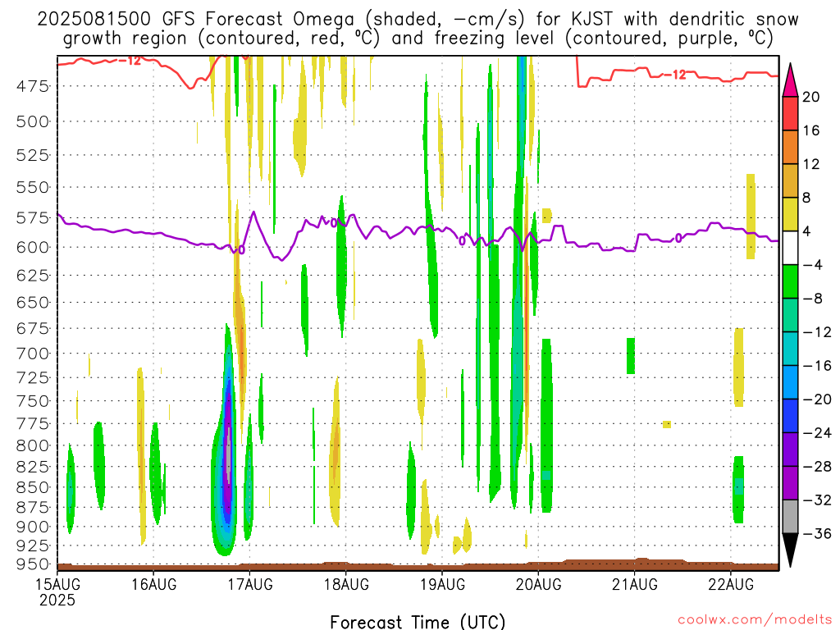Viewport: 840px width, 630px height.
Task: Click the colorbar value label -36
Action: pos(817,533)
